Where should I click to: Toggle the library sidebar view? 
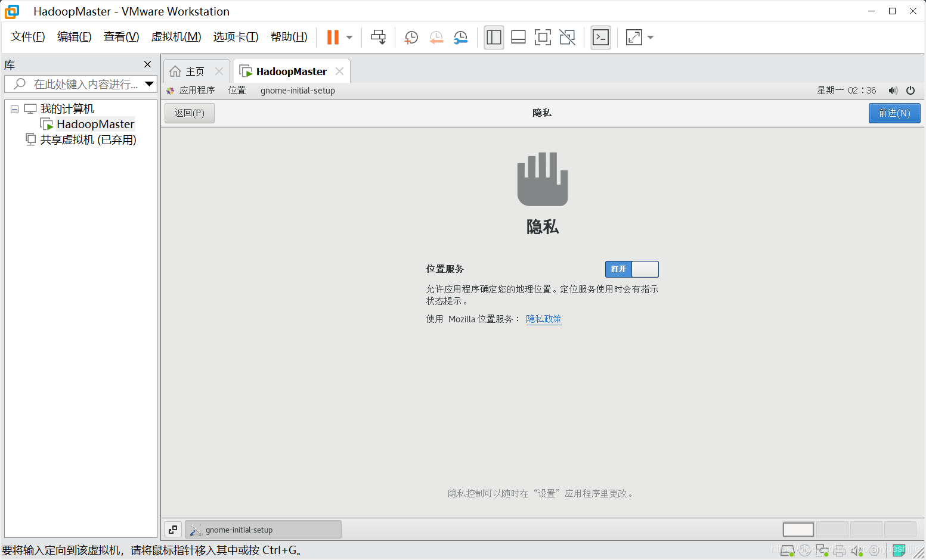(x=494, y=37)
